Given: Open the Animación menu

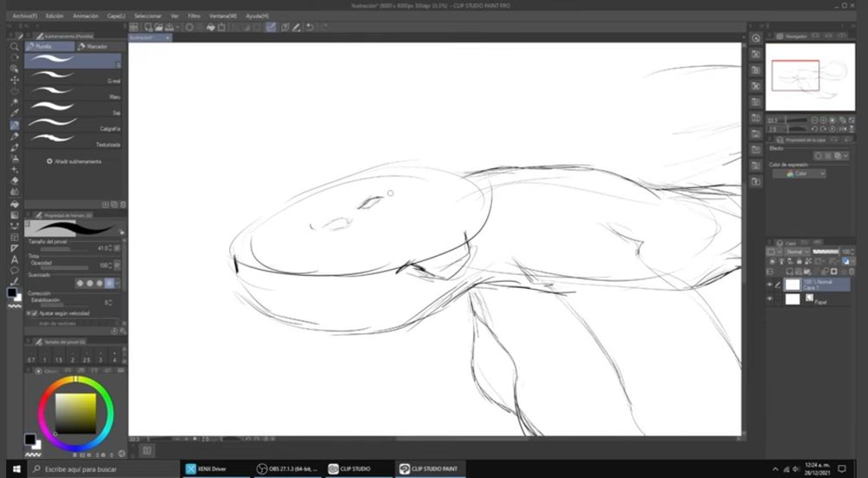Looking at the screenshot, I should (x=85, y=16).
